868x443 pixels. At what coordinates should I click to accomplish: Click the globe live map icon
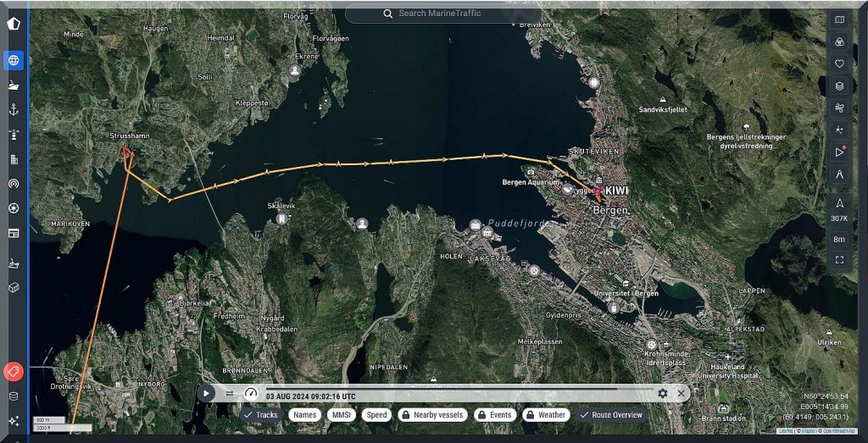pyautogui.click(x=14, y=60)
